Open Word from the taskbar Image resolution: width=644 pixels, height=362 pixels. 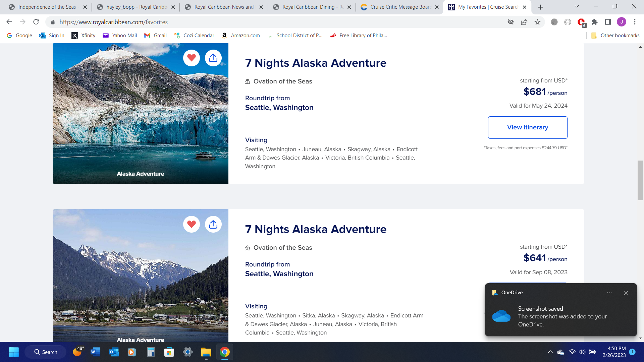95,352
